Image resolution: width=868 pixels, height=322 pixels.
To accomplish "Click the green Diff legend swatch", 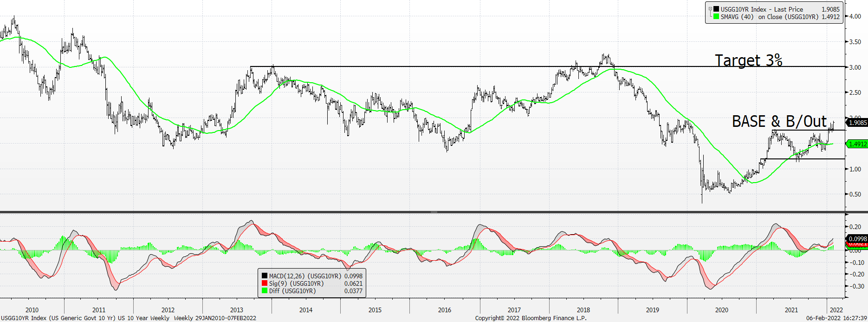I will point(265,291).
